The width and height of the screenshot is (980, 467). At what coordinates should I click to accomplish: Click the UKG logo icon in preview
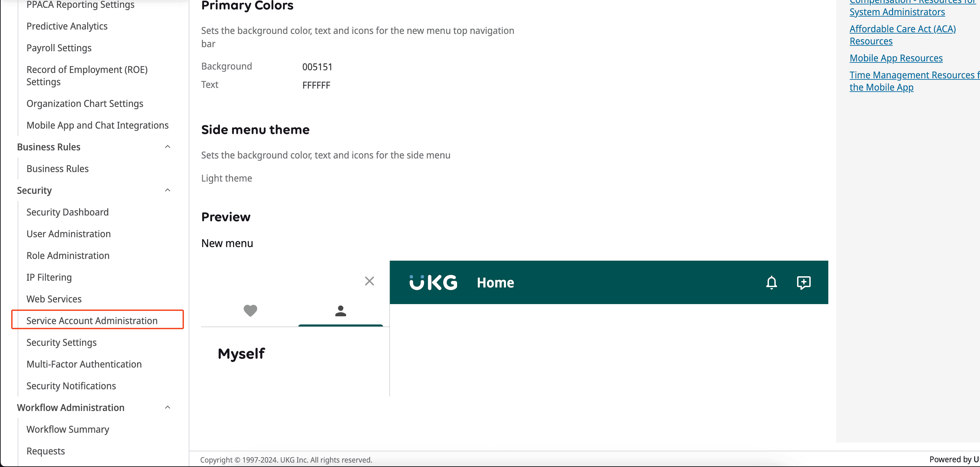pos(433,282)
